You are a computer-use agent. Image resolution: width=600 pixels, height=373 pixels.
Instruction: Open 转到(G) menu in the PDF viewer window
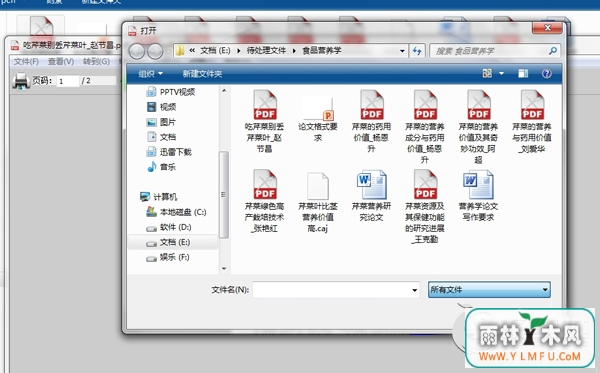[96, 62]
